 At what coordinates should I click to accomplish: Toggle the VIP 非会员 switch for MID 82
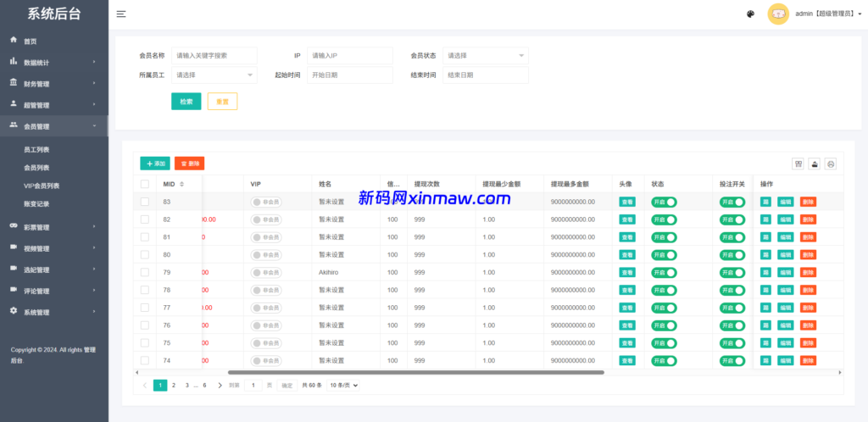point(265,219)
